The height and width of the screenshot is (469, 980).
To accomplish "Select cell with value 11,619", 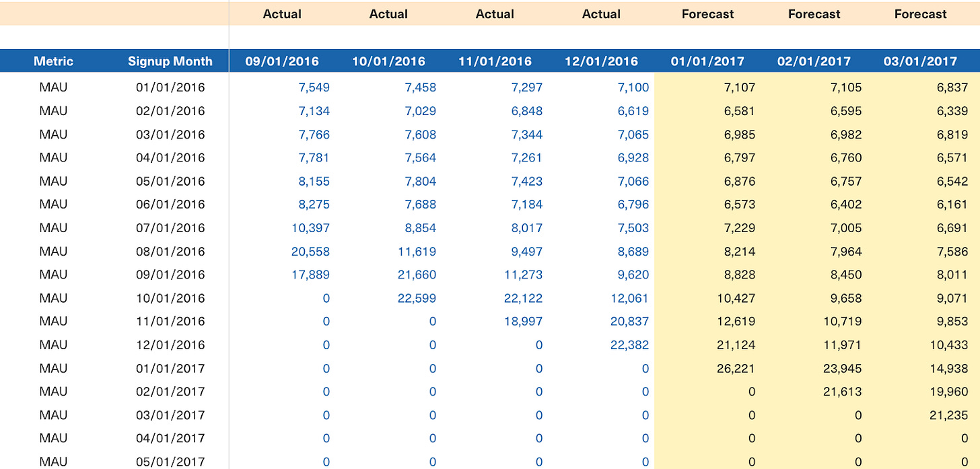I will (417, 252).
